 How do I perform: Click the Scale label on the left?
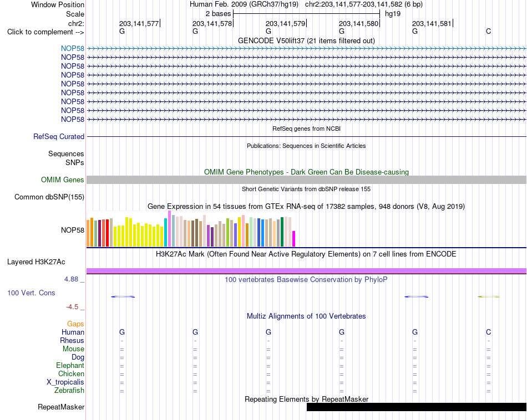point(75,14)
